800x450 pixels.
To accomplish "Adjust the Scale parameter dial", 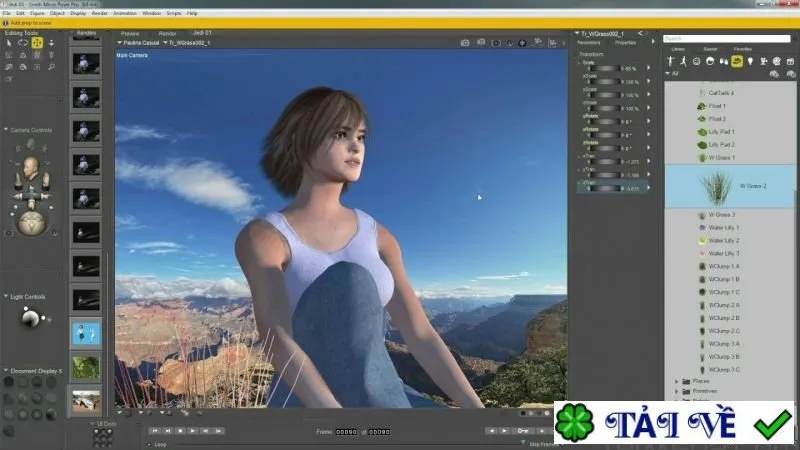I will pyautogui.click(x=604, y=68).
